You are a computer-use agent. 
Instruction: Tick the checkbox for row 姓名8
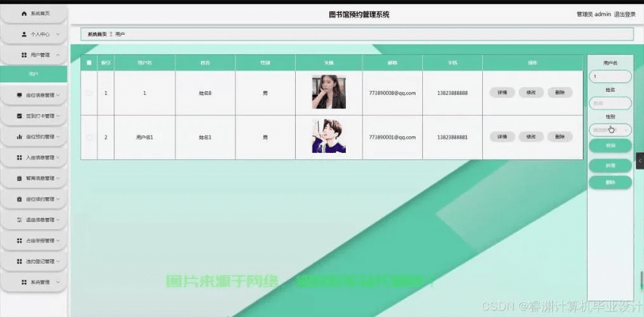tap(89, 94)
